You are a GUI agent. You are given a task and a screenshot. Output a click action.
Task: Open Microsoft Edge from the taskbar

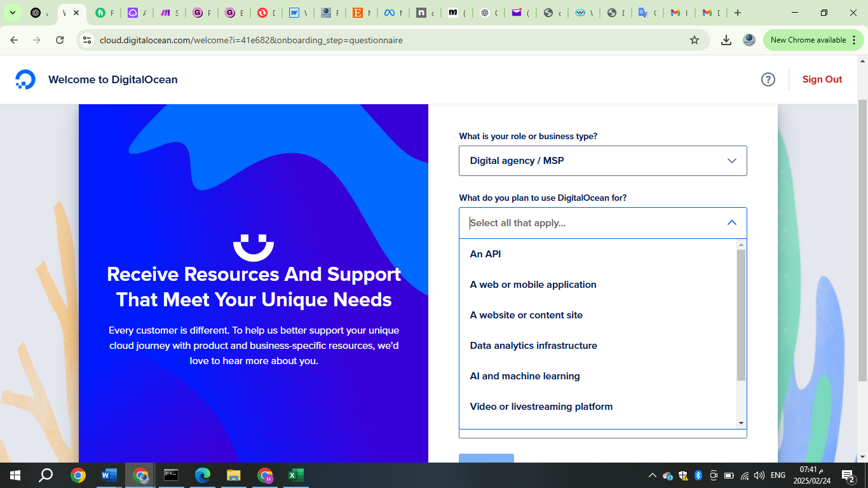[203, 475]
